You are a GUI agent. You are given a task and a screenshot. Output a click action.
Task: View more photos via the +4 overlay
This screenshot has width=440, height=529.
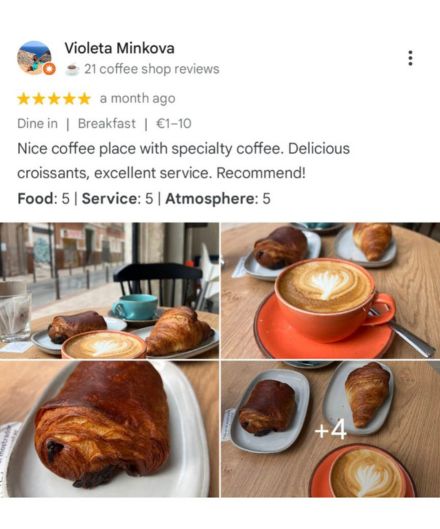pyautogui.click(x=330, y=429)
